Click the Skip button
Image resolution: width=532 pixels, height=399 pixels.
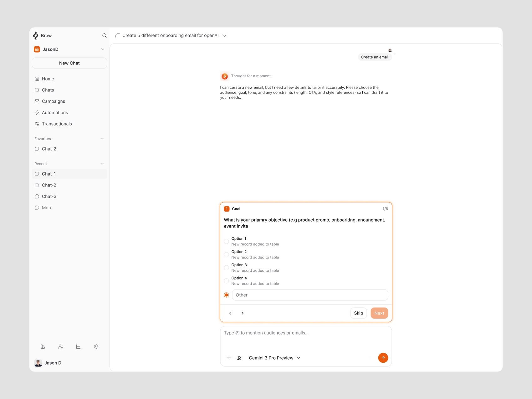(x=359, y=313)
